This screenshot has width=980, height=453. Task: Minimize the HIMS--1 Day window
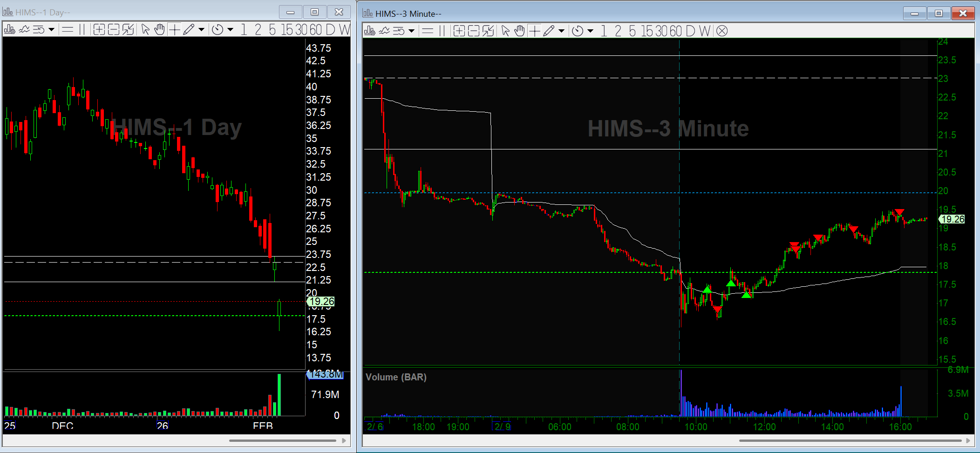(291, 12)
